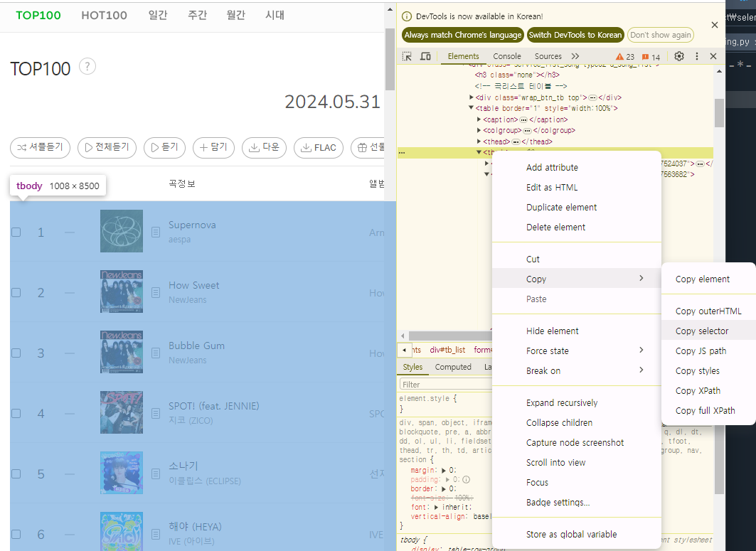Click the Styles Filter input field
This screenshot has height=551, width=756.
coord(446,384)
